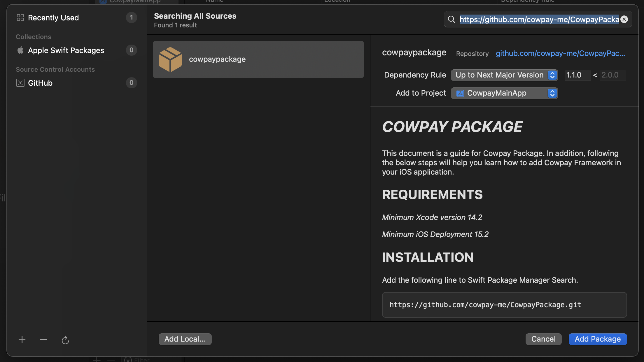Open the github.com/cowpay-me repository link

(x=560, y=54)
